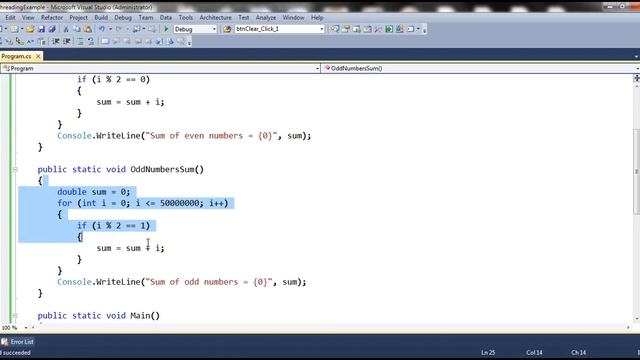
Task: Click the 'public static void Main()' line
Action: [x=99, y=316]
